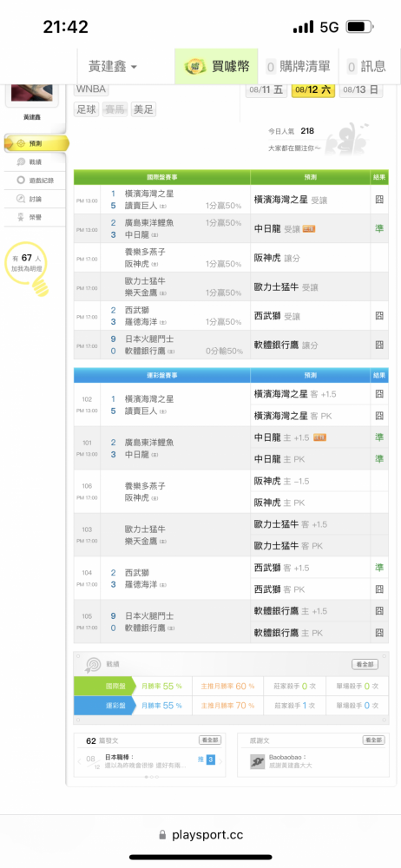
Task: Click the orange 主推 badge beside 中日龍 受讓
Action: point(308,228)
